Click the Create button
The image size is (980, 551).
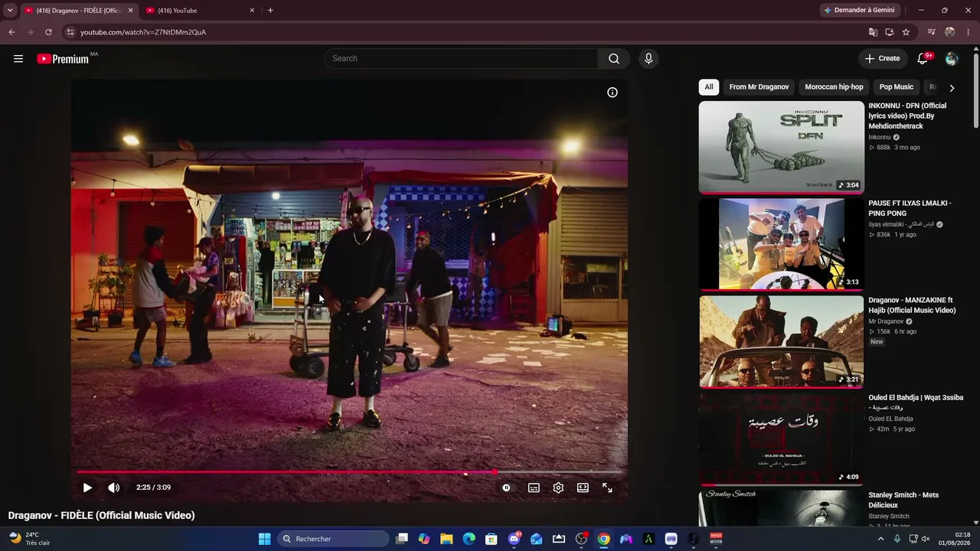(x=883, y=59)
